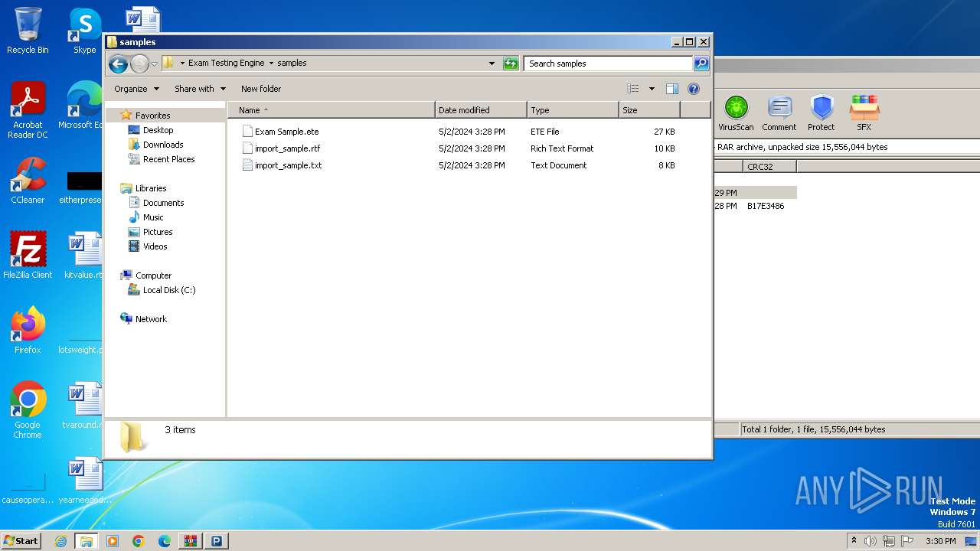Expand the view options dropdown arrow
The image size is (980, 551).
click(652, 89)
